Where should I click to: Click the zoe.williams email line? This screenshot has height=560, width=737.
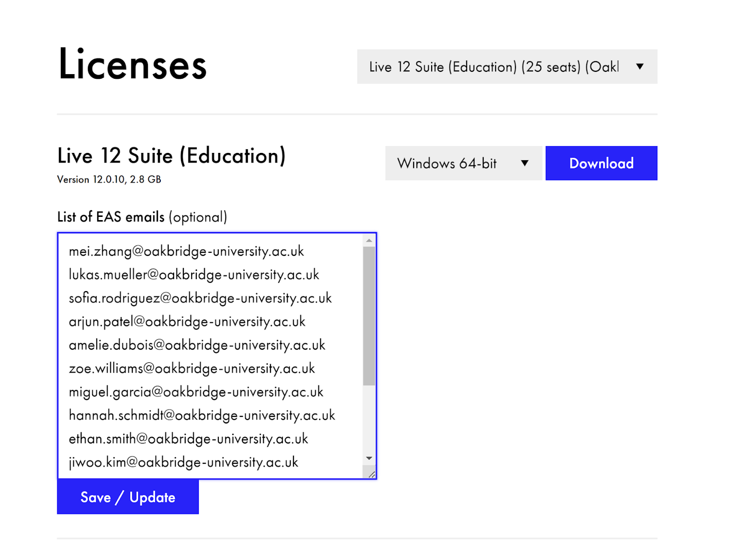coord(192,369)
